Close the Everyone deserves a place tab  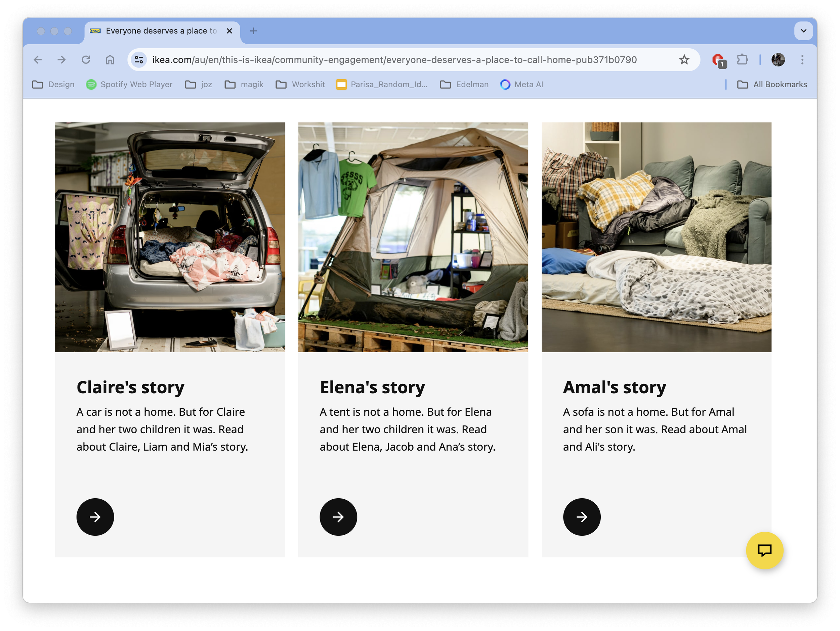[229, 31]
